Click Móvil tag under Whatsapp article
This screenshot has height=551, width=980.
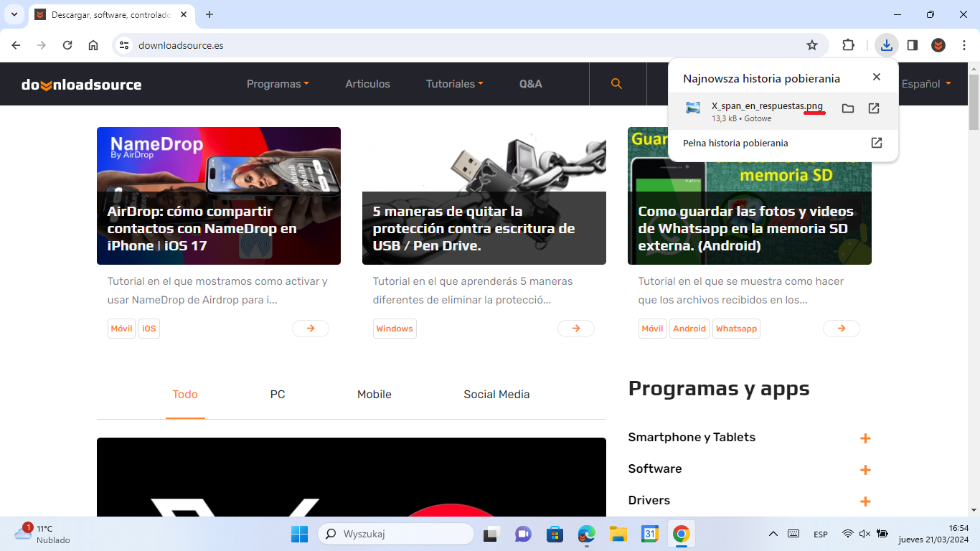click(652, 329)
